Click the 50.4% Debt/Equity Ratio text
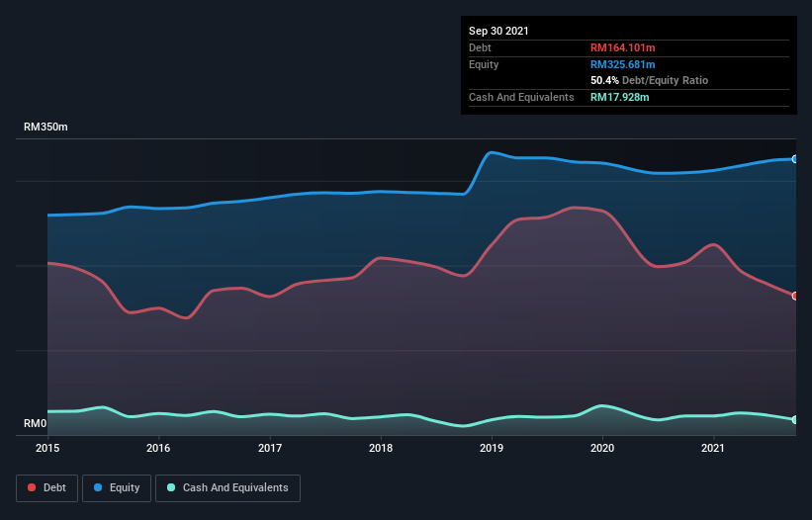Viewport: 812px width, 520px height. point(650,80)
